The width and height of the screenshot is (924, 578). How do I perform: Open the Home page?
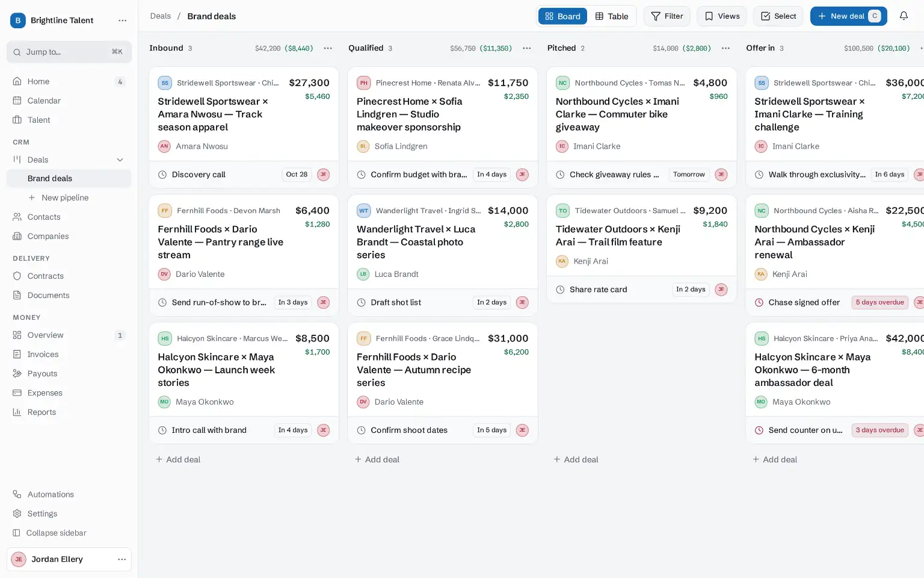(x=69, y=81)
